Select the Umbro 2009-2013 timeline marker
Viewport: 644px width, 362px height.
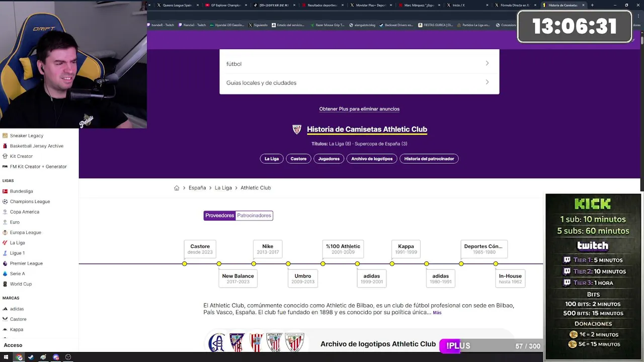pyautogui.click(x=288, y=264)
